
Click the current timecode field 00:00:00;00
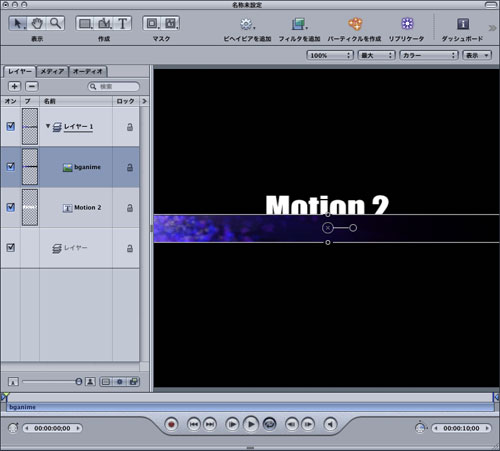pyautogui.click(x=52, y=428)
